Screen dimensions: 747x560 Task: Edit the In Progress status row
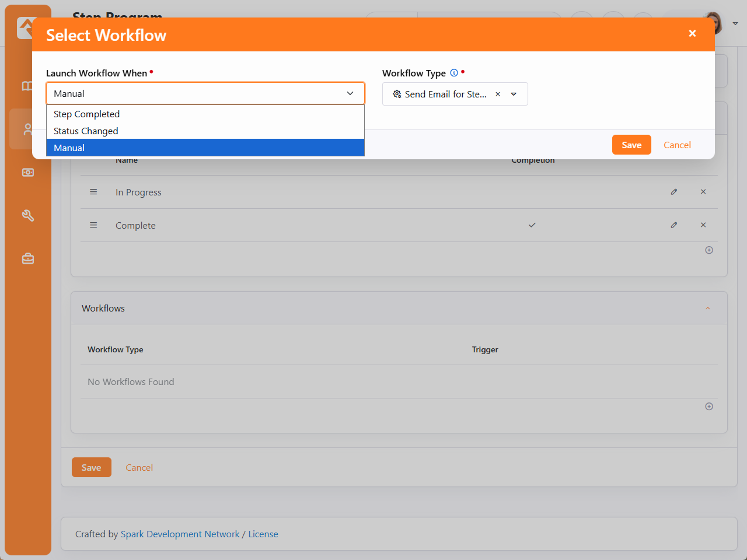click(x=674, y=192)
